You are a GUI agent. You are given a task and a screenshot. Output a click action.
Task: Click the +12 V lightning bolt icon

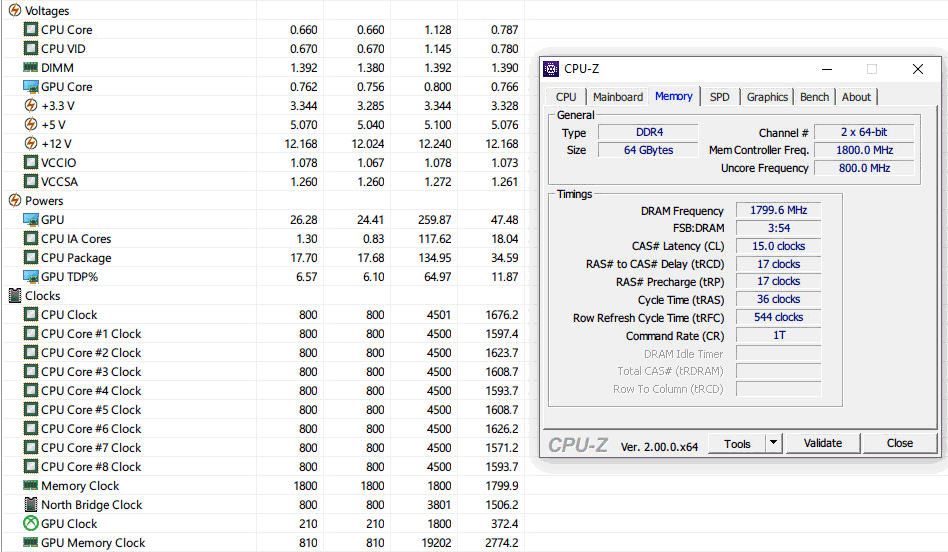30,143
